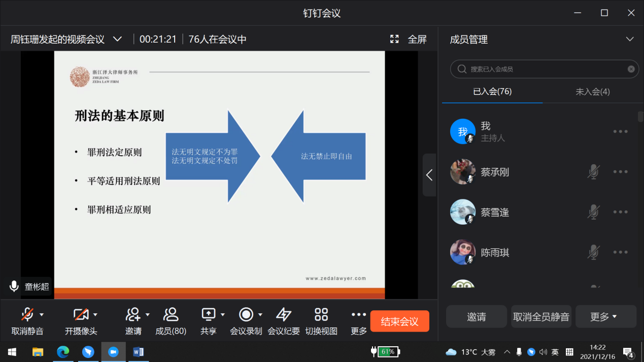Toggle 蔡承刚's muted microphone icon
Image resolution: width=644 pixels, height=362 pixels.
pos(593,172)
